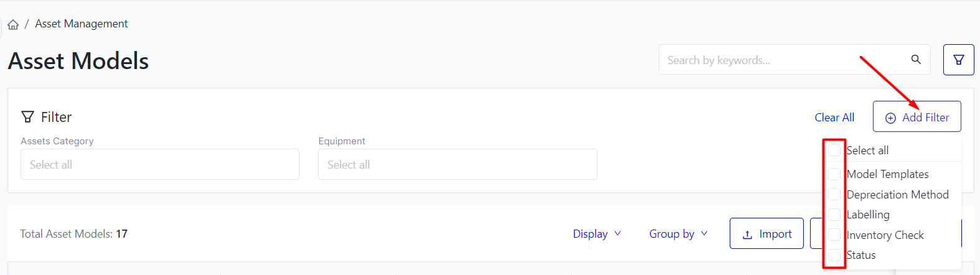
Task: Click the home breadcrumb icon
Action: (x=13, y=25)
